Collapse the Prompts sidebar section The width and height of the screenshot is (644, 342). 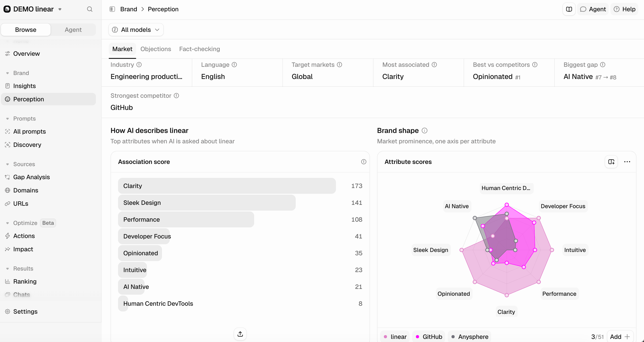[x=21, y=119]
